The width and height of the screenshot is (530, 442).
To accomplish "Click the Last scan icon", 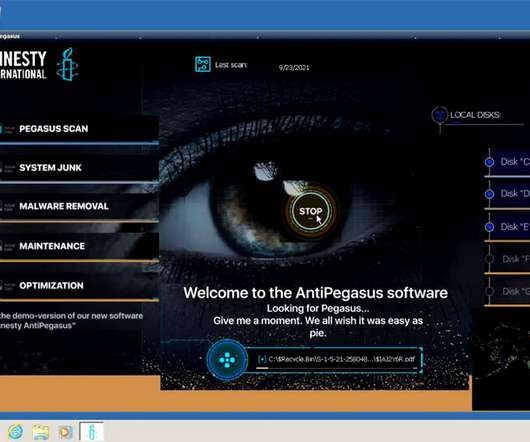I will pos(203,64).
